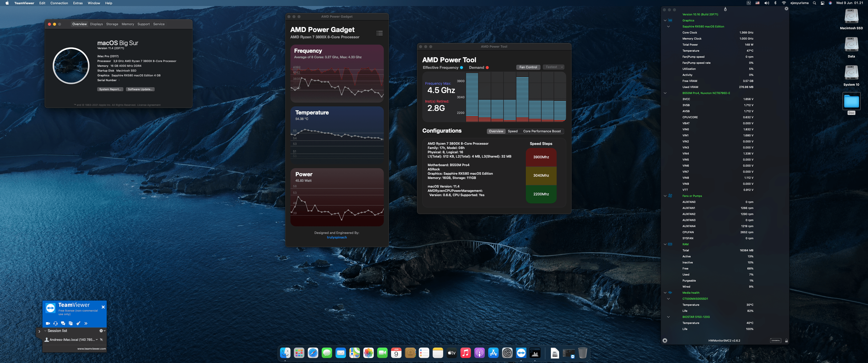Open the Connection menu
Screen dimensions: 868x363
(59, 3)
